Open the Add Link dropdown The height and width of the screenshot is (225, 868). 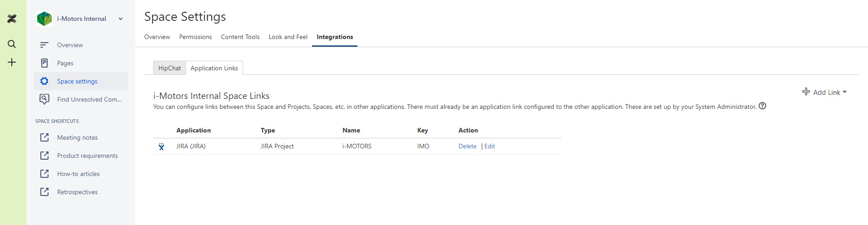coord(824,92)
